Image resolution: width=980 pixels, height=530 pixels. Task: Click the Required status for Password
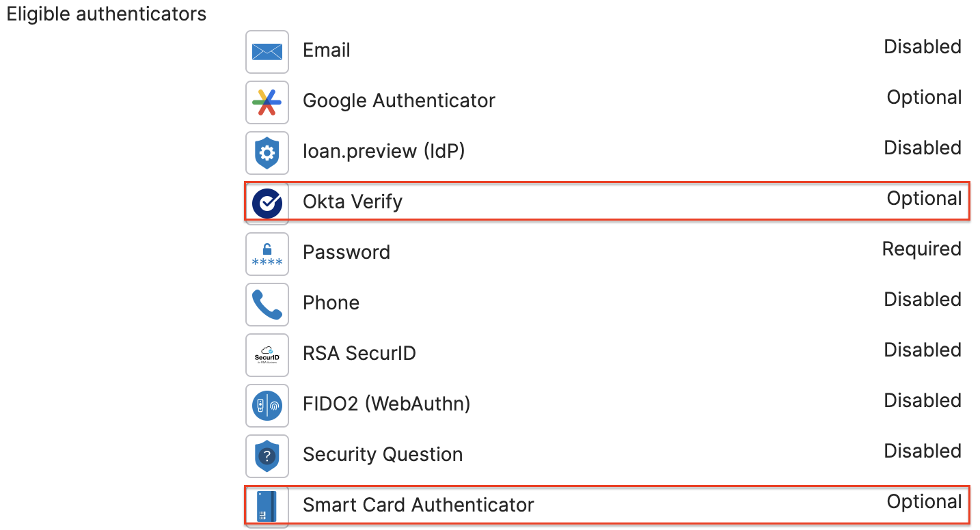(x=921, y=249)
